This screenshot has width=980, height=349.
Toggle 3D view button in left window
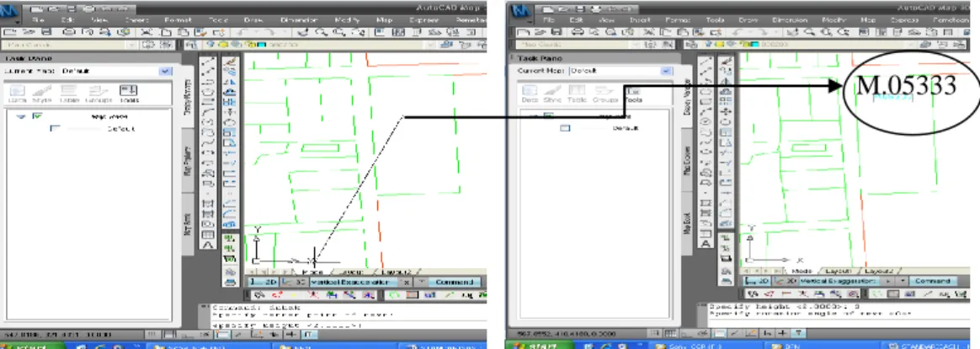click(294, 282)
